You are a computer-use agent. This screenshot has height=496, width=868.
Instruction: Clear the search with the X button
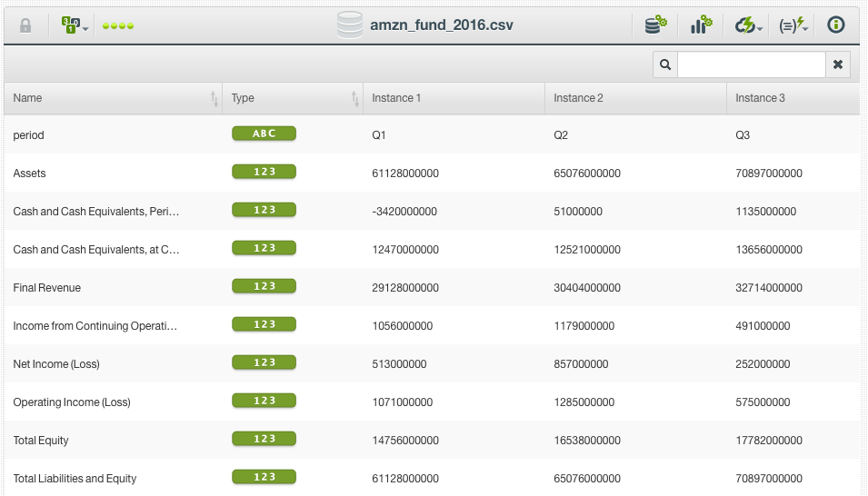pyautogui.click(x=837, y=64)
